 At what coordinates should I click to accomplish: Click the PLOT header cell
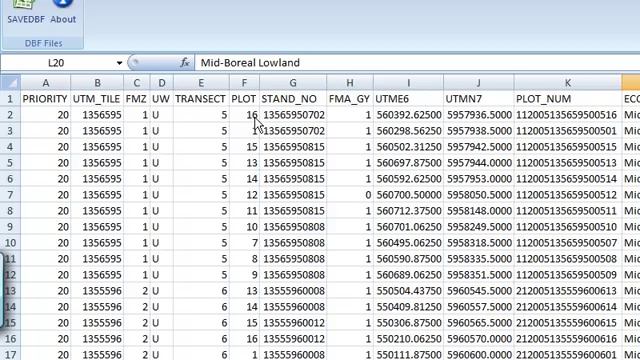point(244,99)
